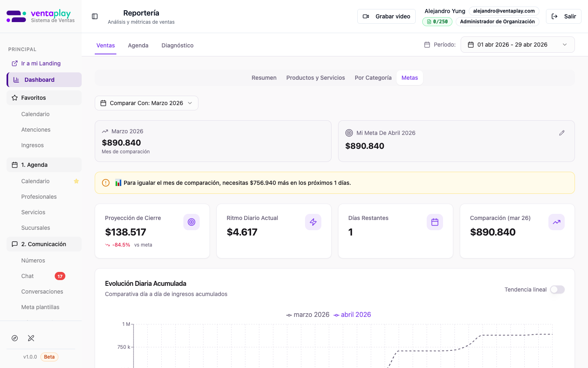Click the Salir button

pos(563,16)
